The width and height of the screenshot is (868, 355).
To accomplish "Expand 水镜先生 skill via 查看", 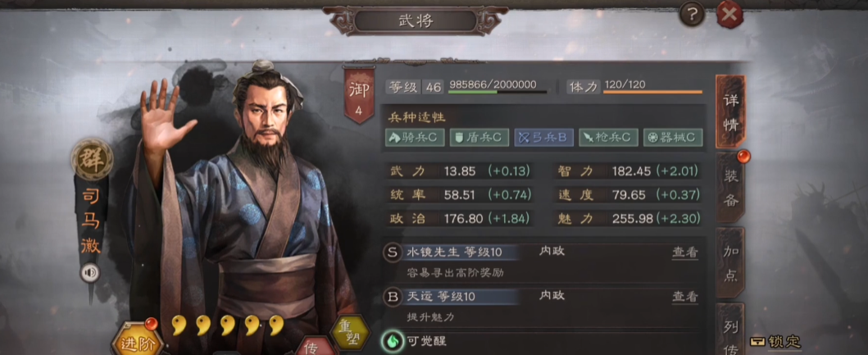I will 684,253.
